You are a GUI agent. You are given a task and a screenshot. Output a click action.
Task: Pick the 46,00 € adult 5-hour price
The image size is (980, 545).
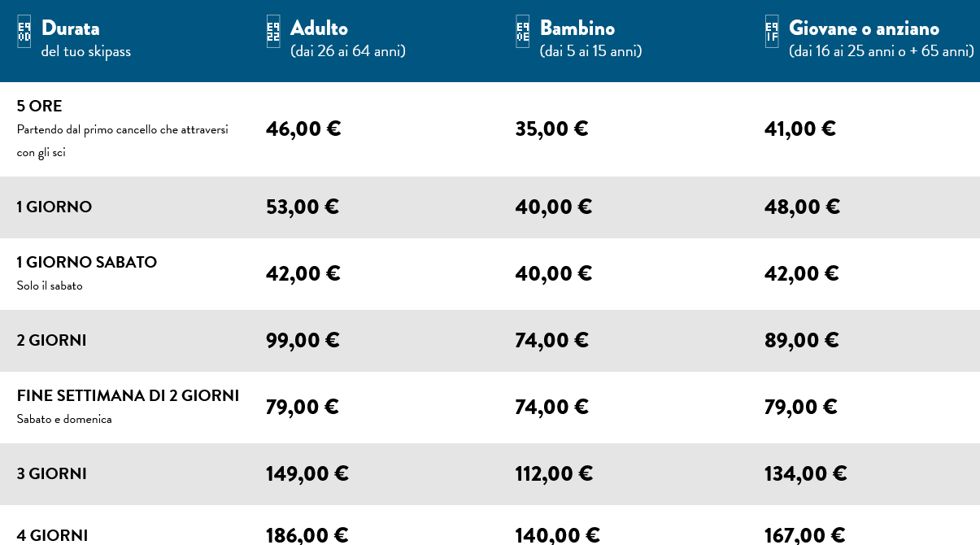pos(303,129)
